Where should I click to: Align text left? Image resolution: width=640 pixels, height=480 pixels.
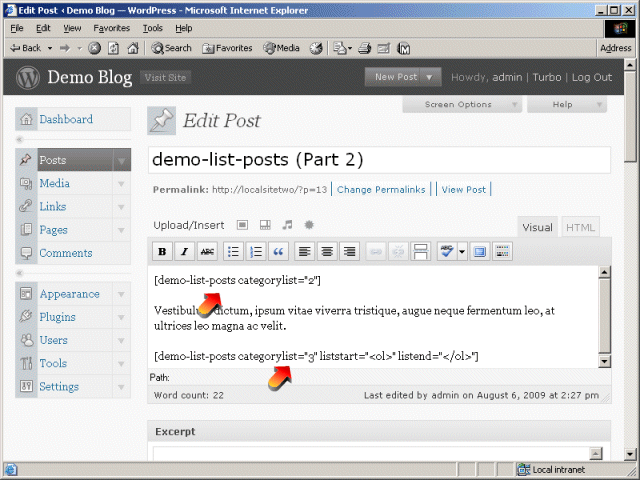click(304, 251)
